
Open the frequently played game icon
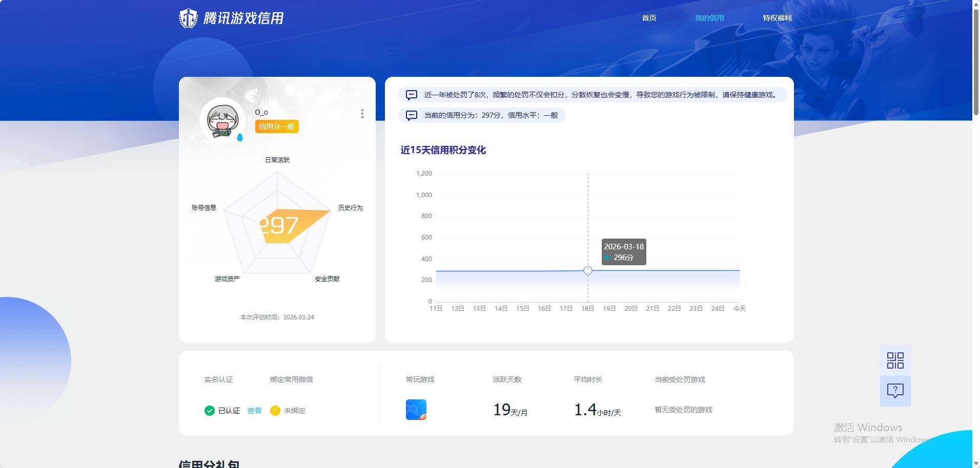coord(416,410)
